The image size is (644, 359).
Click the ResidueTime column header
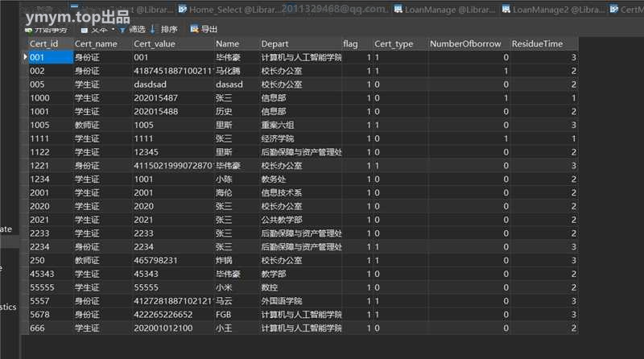537,43
